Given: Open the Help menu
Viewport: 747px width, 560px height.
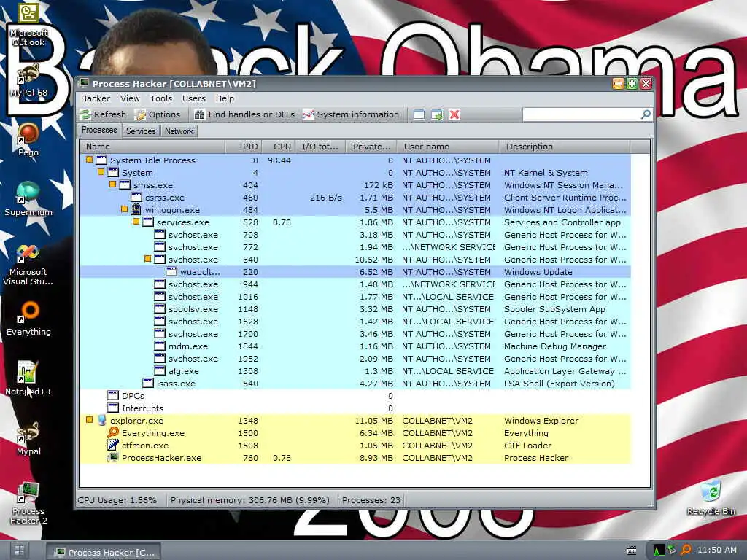Looking at the screenshot, I should tap(225, 98).
